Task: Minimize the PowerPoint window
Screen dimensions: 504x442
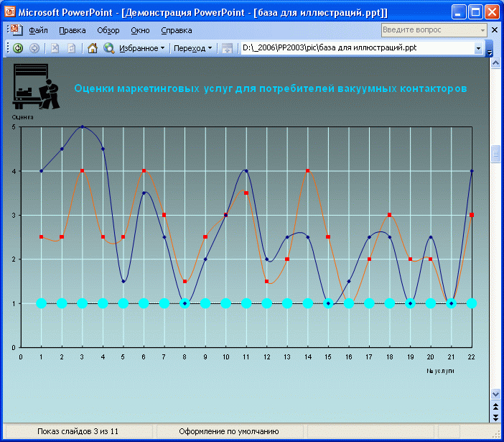Action: click(459, 12)
